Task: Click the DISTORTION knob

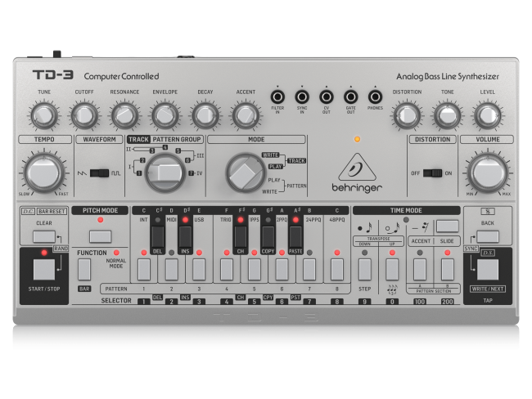Action: [407, 115]
